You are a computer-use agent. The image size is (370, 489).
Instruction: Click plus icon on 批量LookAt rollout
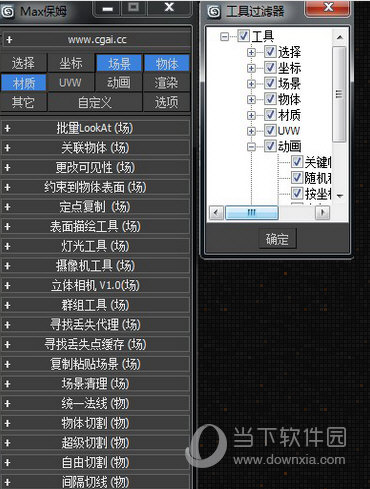7,128
